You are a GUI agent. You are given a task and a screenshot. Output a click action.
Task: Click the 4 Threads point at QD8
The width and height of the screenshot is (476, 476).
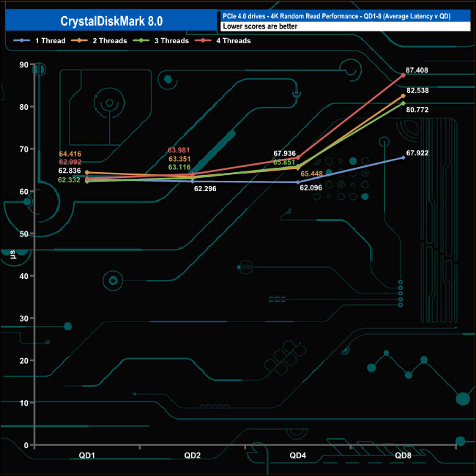coord(404,75)
